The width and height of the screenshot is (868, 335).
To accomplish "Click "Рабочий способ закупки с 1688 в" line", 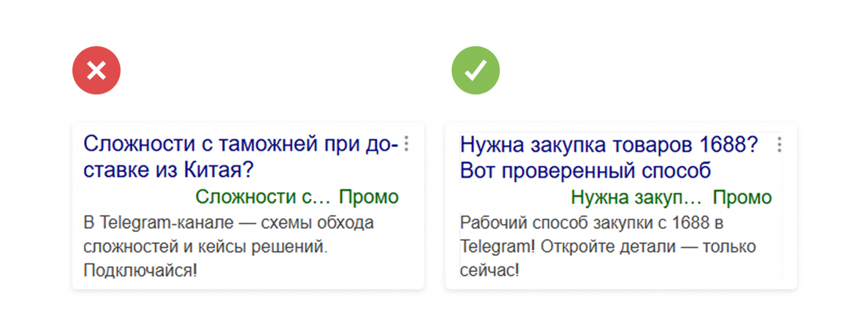I will 591,223.
